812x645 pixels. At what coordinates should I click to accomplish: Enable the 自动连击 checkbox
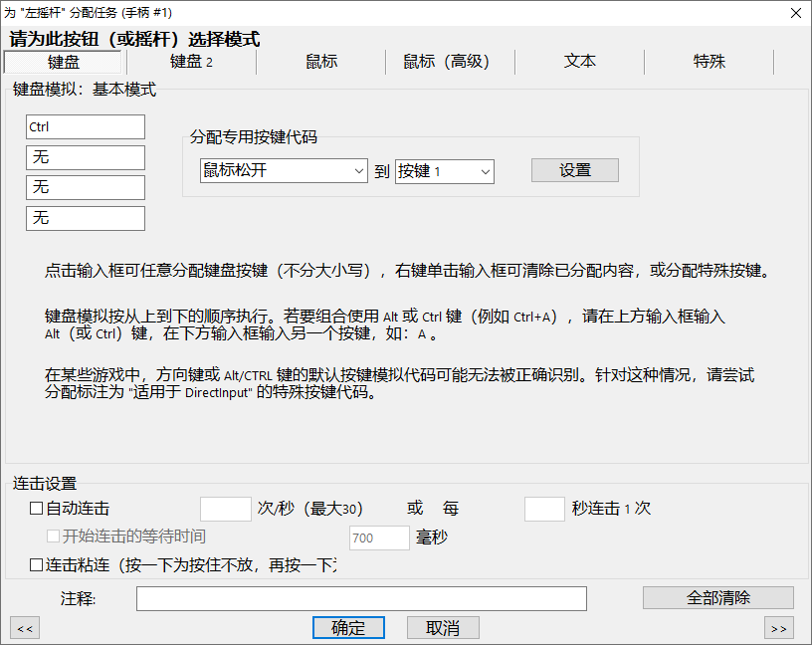click(x=35, y=509)
